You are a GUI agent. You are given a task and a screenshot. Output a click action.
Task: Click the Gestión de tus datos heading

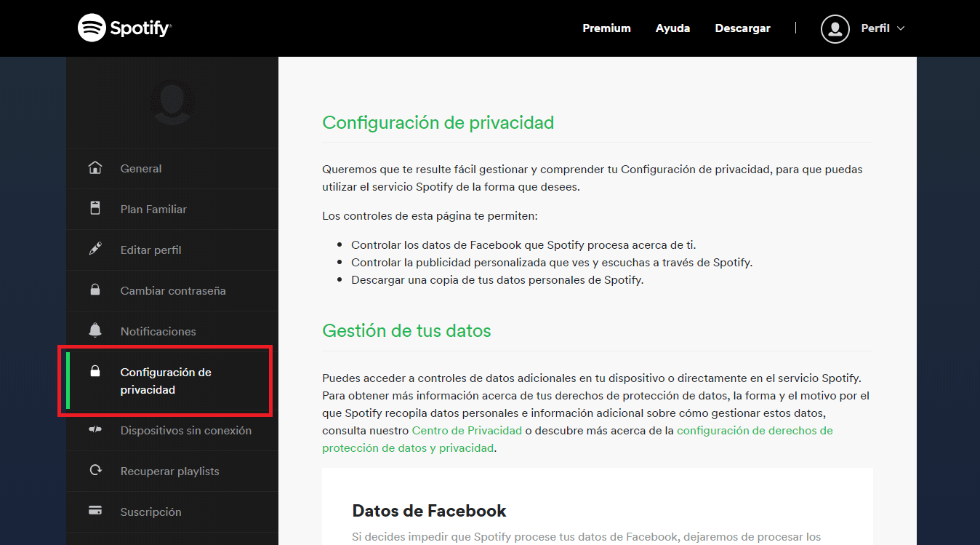click(x=406, y=330)
